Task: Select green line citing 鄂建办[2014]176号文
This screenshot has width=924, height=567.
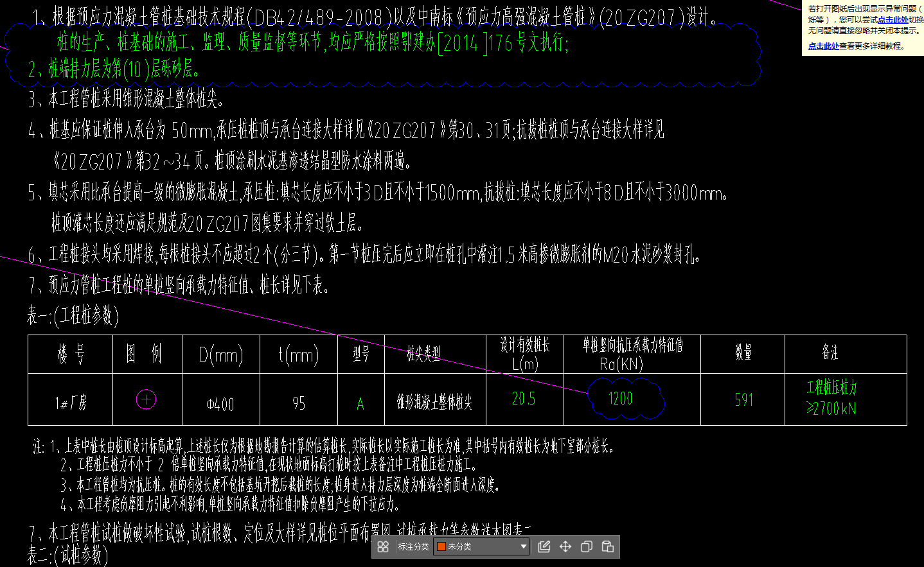Action: [x=313, y=42]
